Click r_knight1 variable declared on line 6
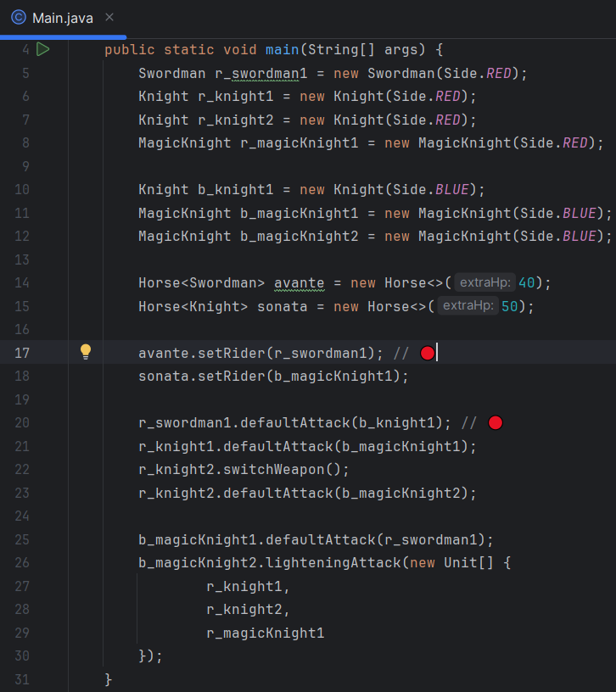Viewport: 616px width, 692px height. 236,96
